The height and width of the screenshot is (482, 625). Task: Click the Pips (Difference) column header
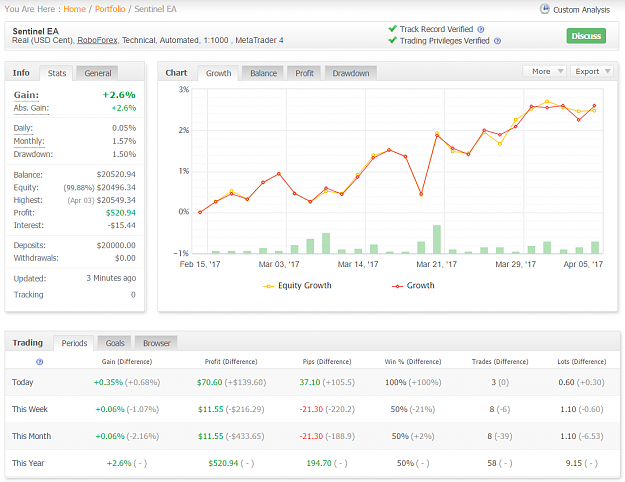tap(327, 362)
